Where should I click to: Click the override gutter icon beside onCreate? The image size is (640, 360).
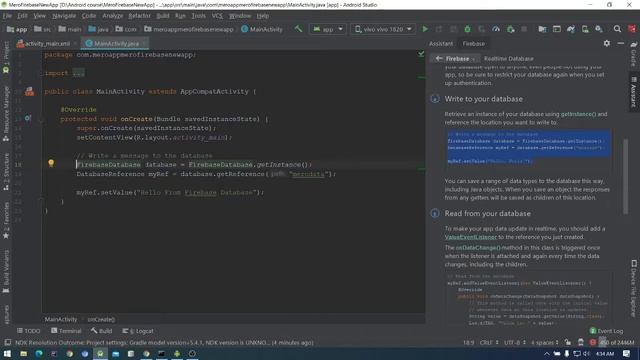(28, 118)
